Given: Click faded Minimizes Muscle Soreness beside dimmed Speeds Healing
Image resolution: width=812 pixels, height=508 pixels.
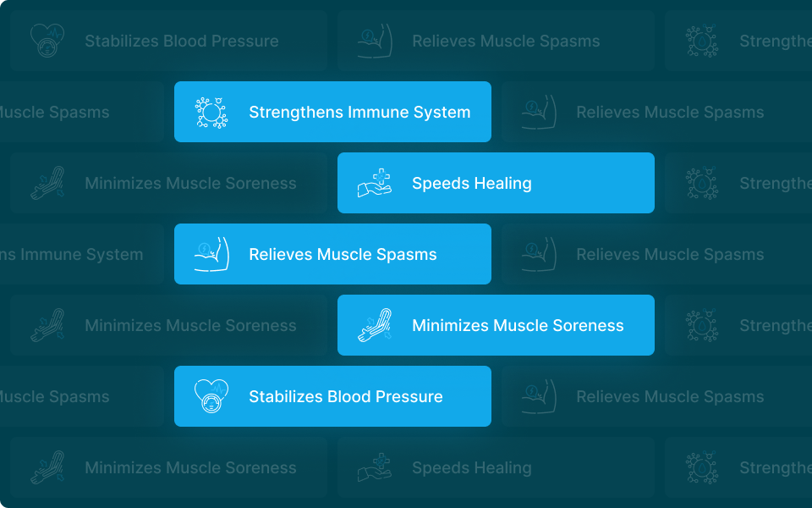Looking at the screenshot, I should (190, 467).
